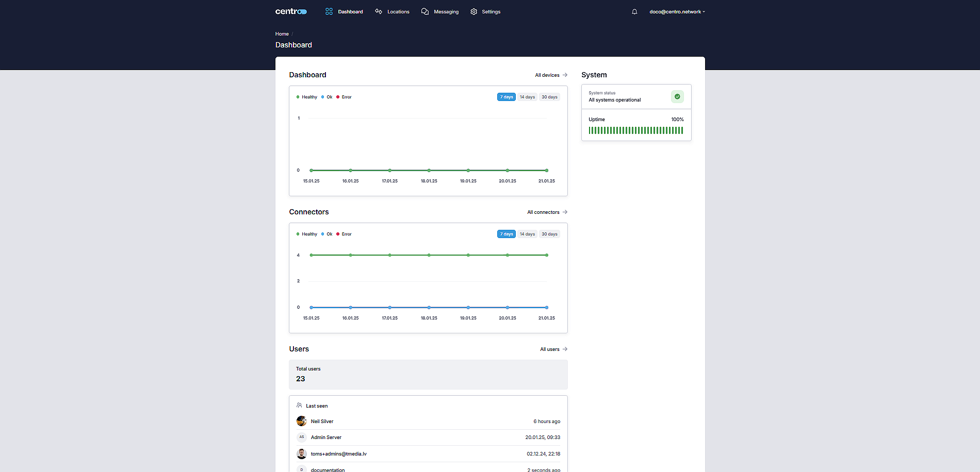Select 30 days in Connectors chart
980x472 pixels.
(x=549, y=234)
